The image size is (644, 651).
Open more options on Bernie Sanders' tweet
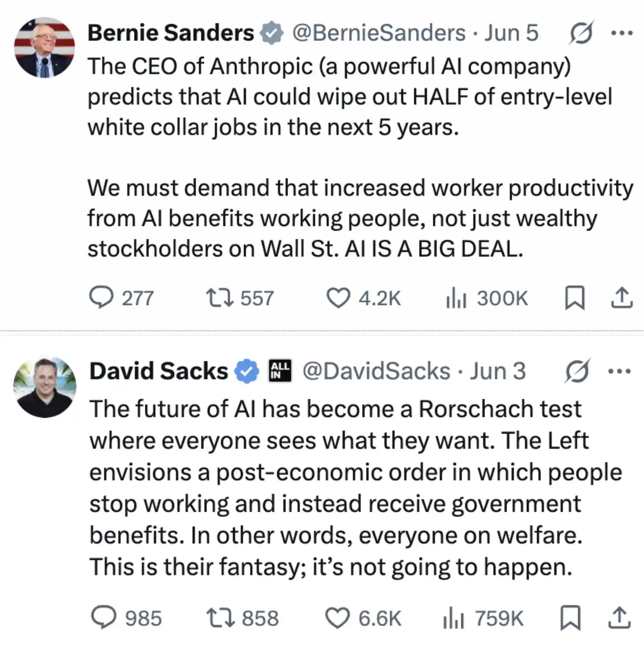coord(622,33)
